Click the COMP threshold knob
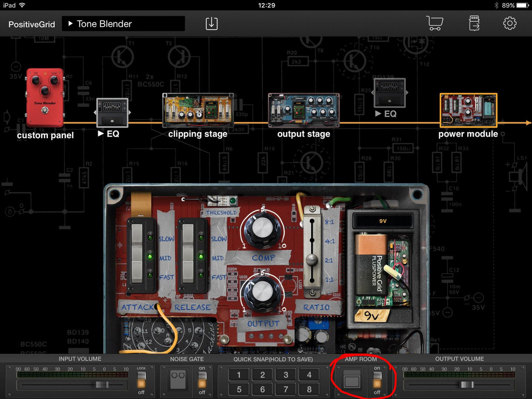Viewport: 532px width, 399px height. click(262, 229)
